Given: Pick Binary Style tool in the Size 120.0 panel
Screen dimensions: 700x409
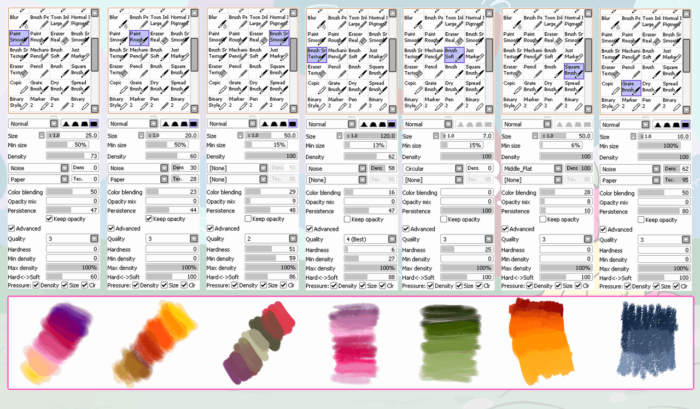Looking at the screenshot, I should click(317, 104).
